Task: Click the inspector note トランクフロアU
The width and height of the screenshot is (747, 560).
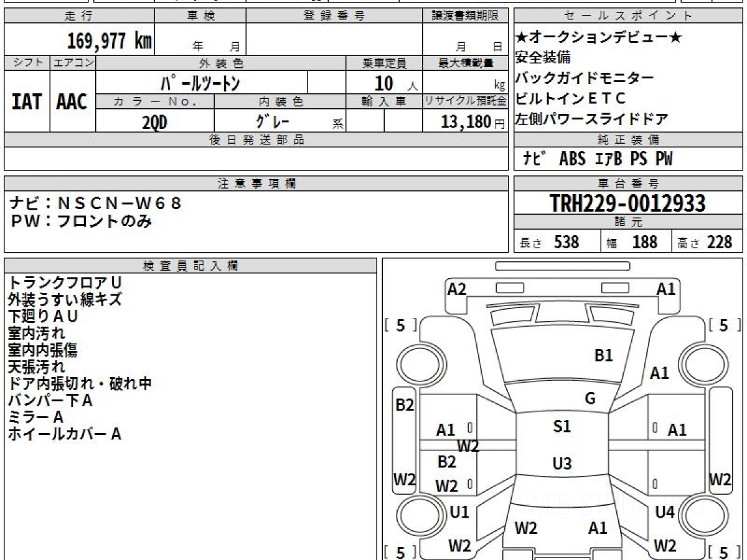Action: (65, 282)
